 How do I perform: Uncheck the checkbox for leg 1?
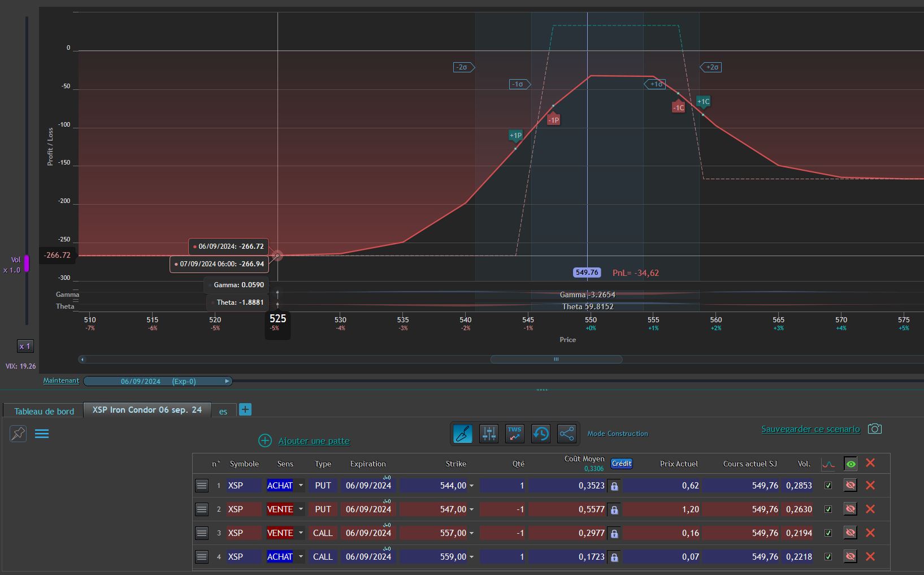828,486
